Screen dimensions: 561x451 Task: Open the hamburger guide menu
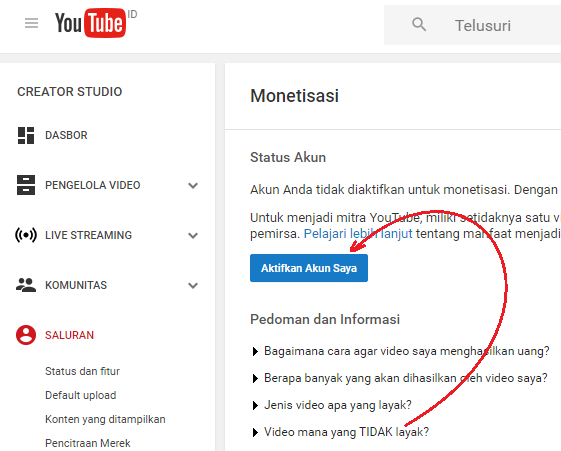pos(31,23)
